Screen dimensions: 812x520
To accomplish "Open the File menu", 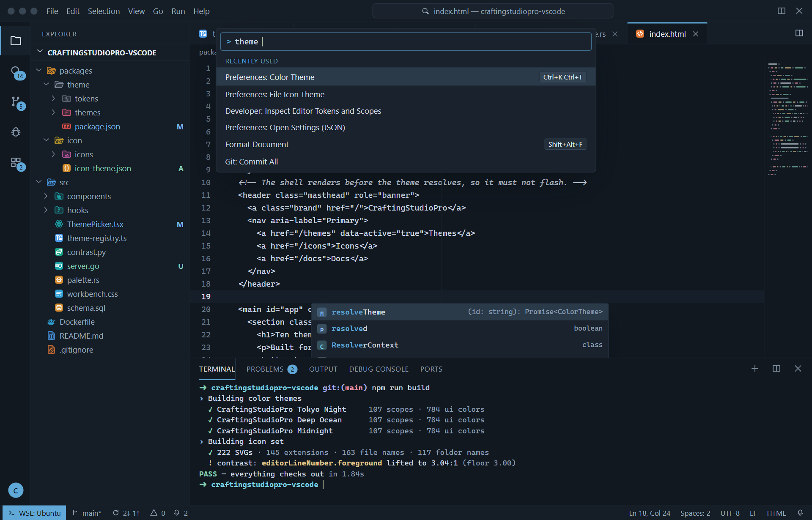I will click(x=52, y=11).
